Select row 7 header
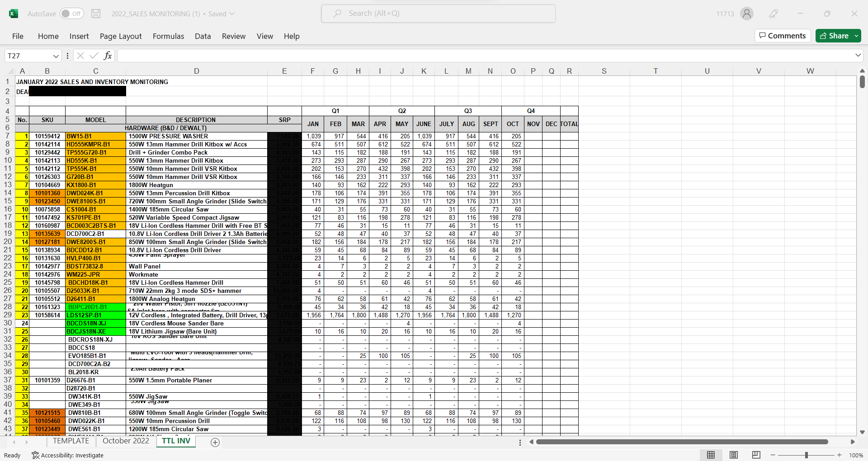Viewport: 868px width, 461px height. tap(8, 136)
